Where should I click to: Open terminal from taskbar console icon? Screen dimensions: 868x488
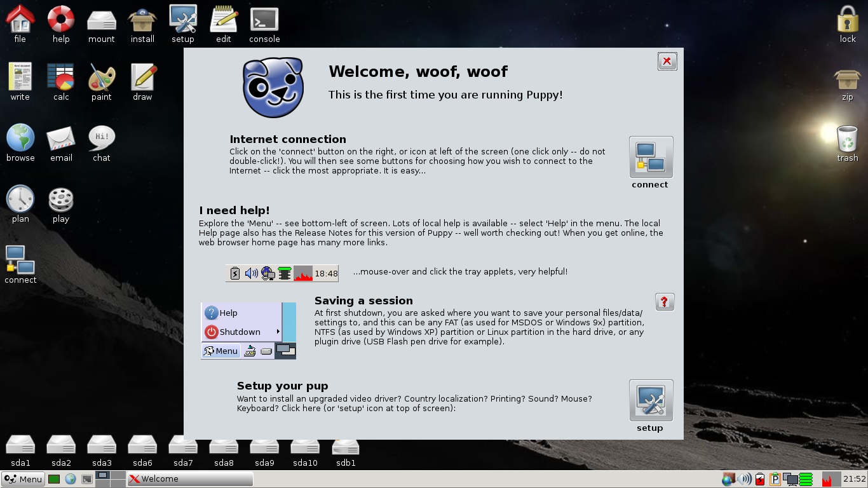click(x=87, y=479)
